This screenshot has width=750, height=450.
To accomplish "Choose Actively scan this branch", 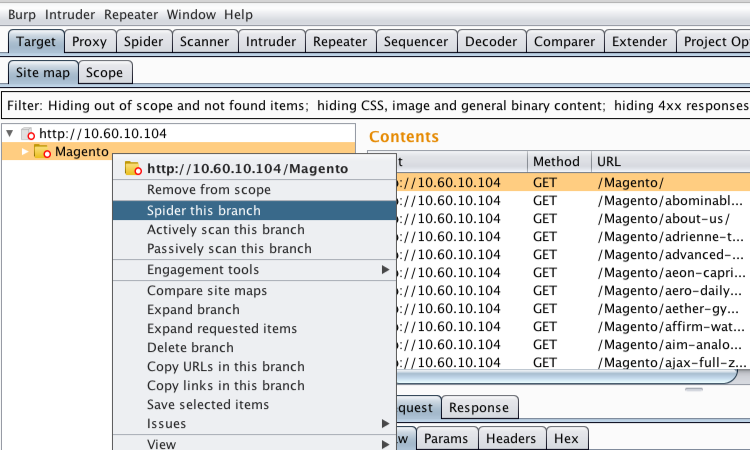I will [x=254, y=230].
